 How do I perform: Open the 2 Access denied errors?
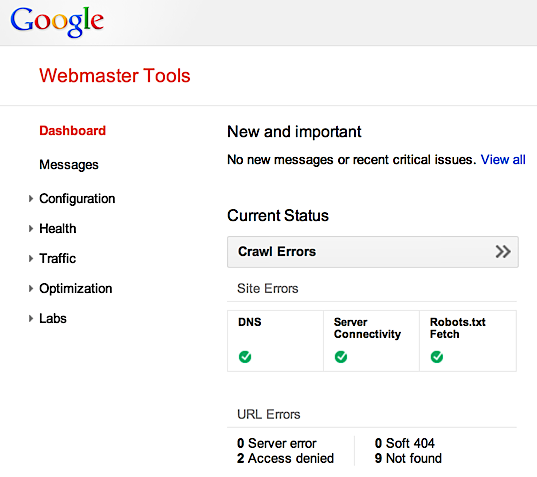click(x=285, y=458)
